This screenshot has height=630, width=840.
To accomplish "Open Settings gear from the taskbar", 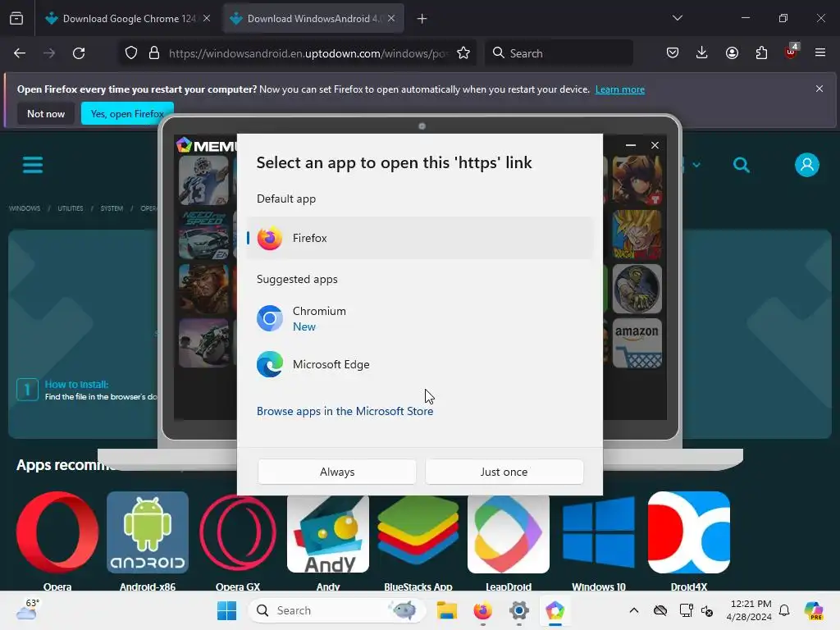I will [519, 610].
